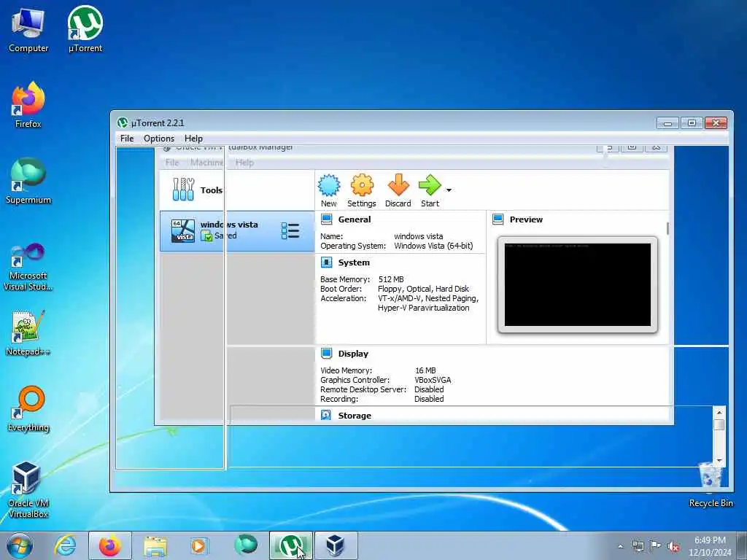This screenshot has width=747, height=560.
Task: Launch the Oracle VM VirtualBox desktop shortcut
Action: click(28, 490)
